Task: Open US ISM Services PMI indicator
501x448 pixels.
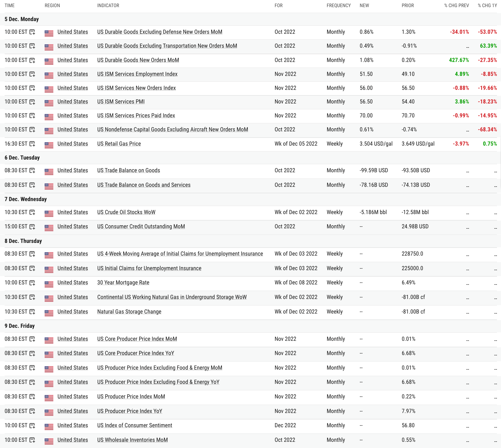Action: 121,102
